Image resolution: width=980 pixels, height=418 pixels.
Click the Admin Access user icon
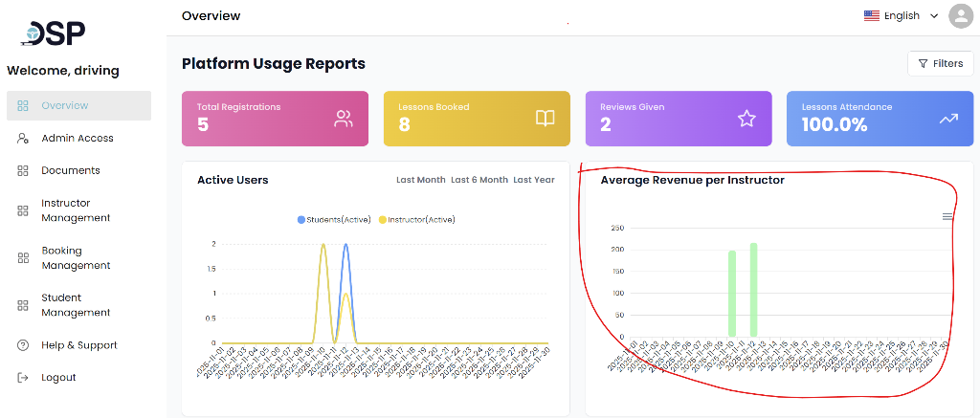click(23, 138)
